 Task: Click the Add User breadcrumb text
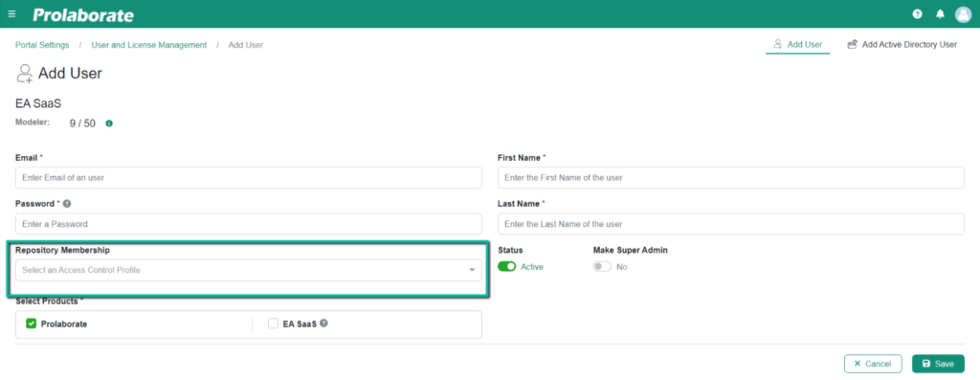coord(246,45)
